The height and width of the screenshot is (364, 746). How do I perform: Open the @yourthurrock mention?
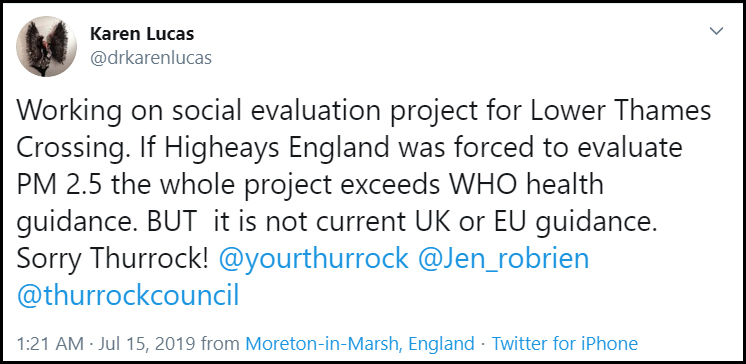click(314, 260)
